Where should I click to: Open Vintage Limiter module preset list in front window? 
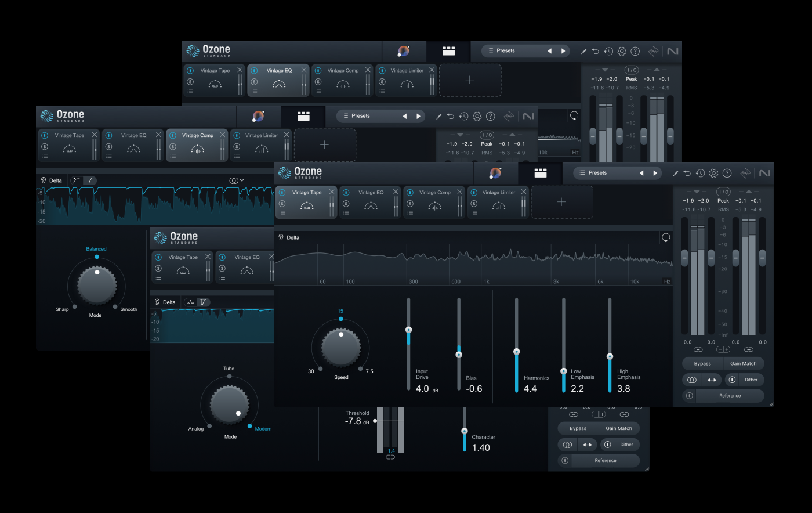tap(474, 214)
